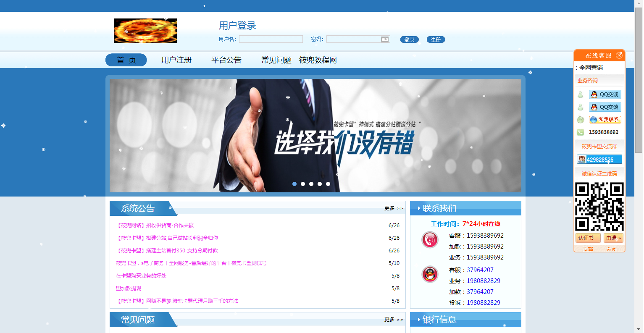Select the first banner slide dot
This screenshot has width=644, height=333.
coord(294,184)
